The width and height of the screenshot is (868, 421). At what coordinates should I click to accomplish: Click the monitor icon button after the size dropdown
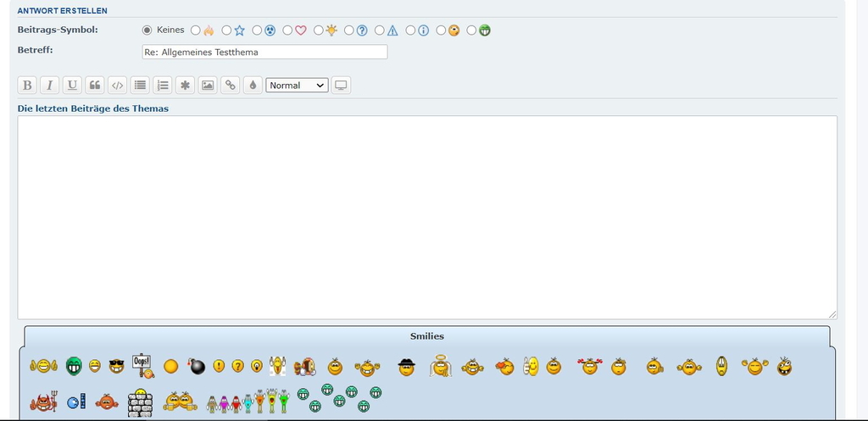(x=341, y=86)
